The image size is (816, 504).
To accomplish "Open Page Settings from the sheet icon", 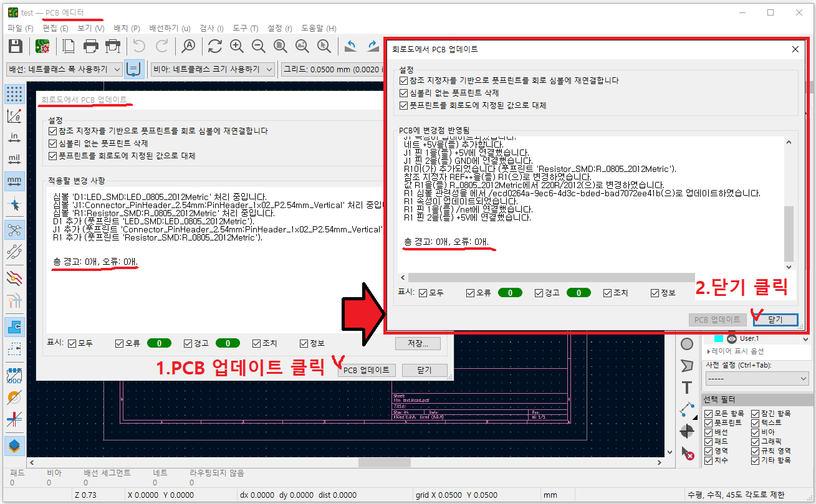I will (69, 46).
